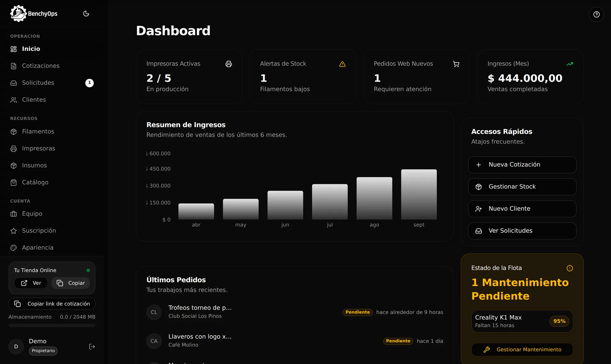This screenshot has width=611, height=364.
Task: Click the shopping cart icon on Pedidos Web Nuevos
Action: (456, 64)
